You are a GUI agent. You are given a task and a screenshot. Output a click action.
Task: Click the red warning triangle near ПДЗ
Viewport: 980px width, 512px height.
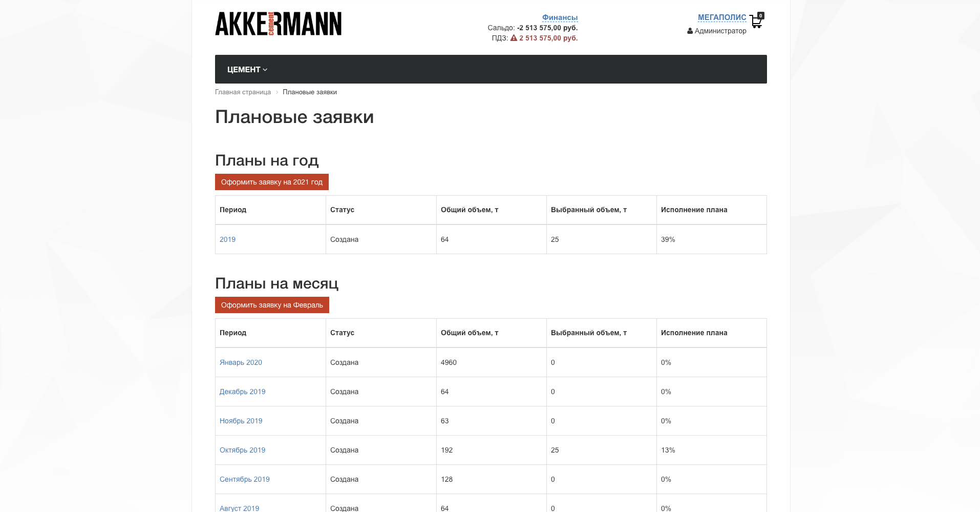tap(514, 38)
